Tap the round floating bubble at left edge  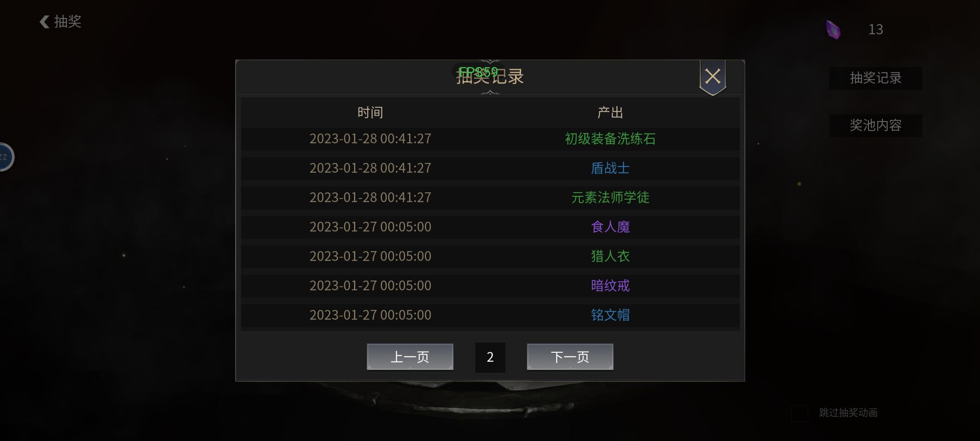coord(6,157)
